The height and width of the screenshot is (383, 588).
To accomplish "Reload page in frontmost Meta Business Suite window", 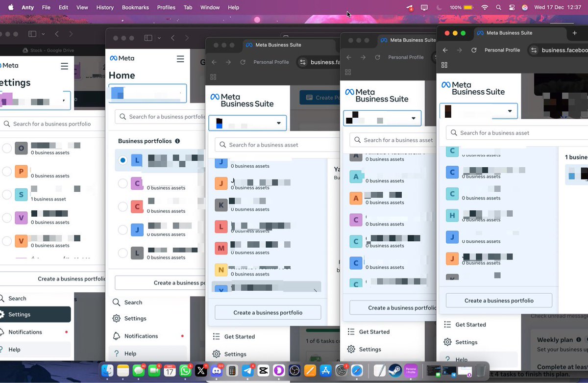I will [474, 50].
